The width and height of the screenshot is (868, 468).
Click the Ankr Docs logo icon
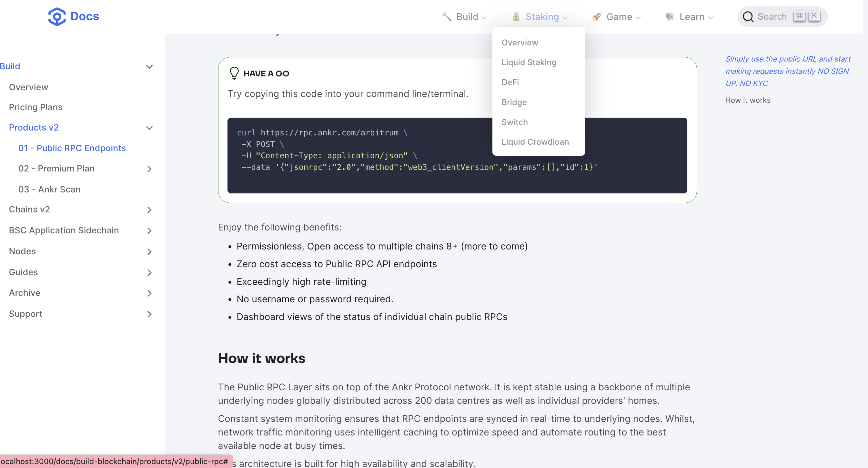pos(56,16)
